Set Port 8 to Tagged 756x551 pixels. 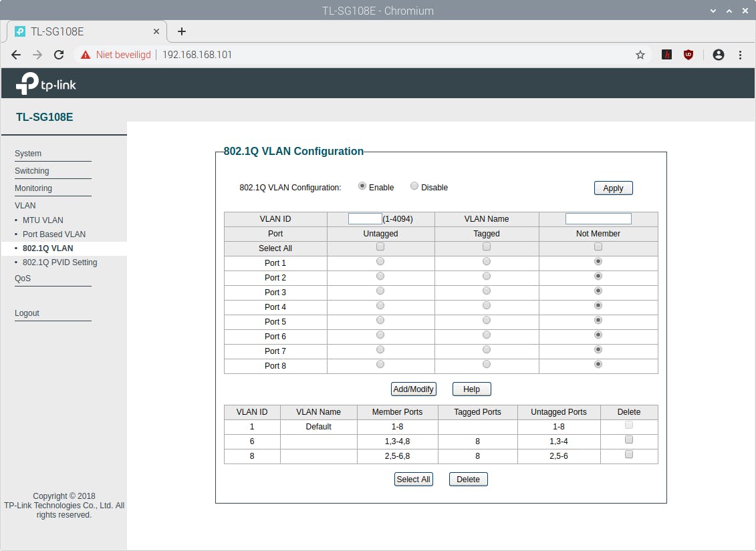(x=487, y=364)
